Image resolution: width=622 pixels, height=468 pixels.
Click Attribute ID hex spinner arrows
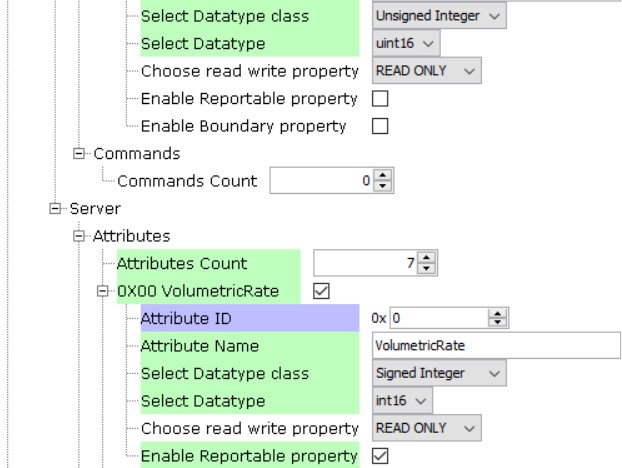click(503, 319)
